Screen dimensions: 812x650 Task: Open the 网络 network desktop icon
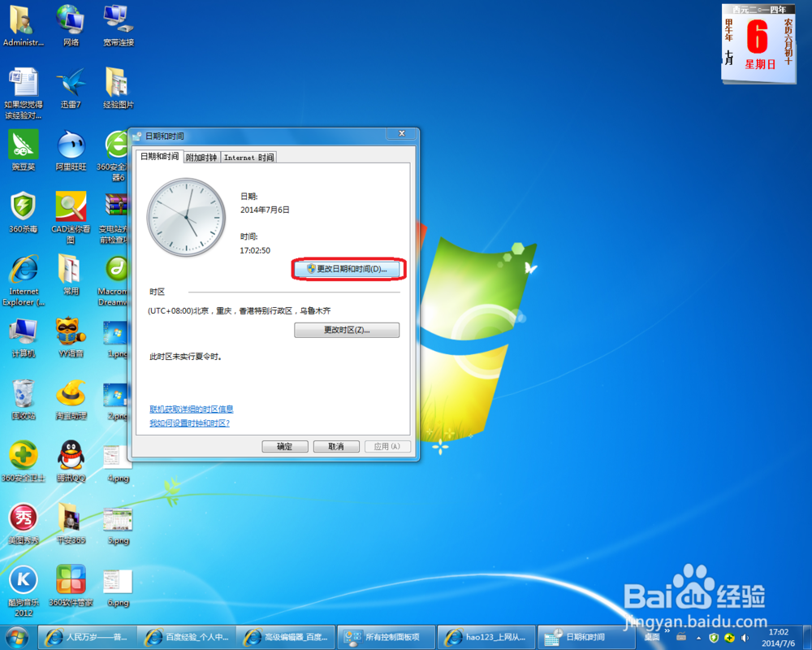[x=71, y=25]
